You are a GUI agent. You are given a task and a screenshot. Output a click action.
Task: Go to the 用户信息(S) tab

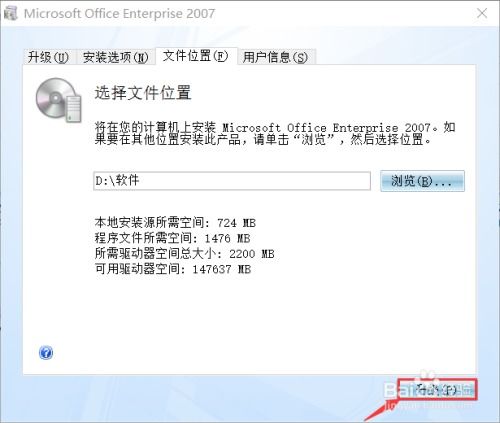point(275,57)
